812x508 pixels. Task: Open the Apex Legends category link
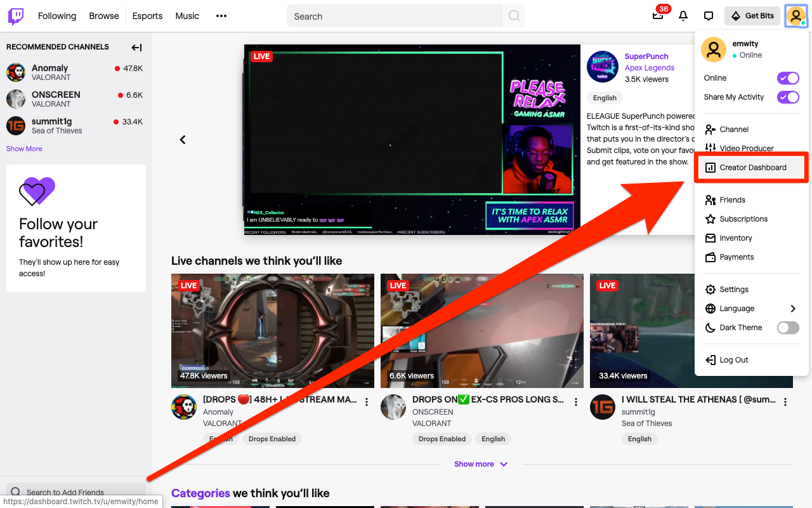click(x=649, y=67)
